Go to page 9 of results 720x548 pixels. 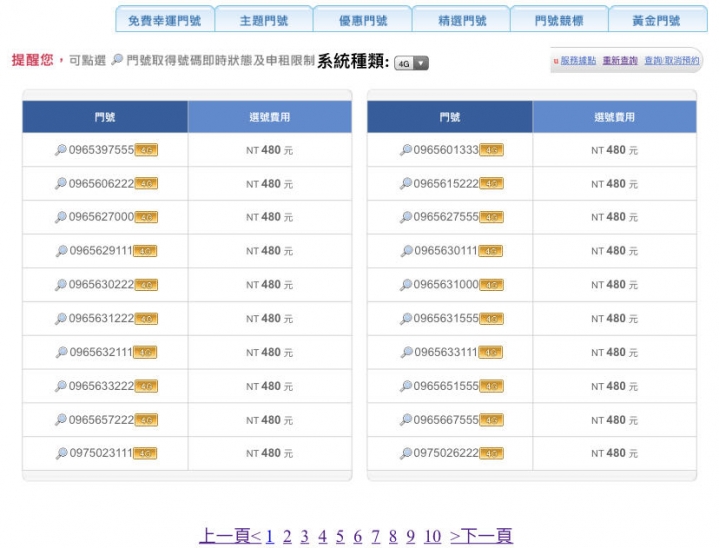coord(411,537)
